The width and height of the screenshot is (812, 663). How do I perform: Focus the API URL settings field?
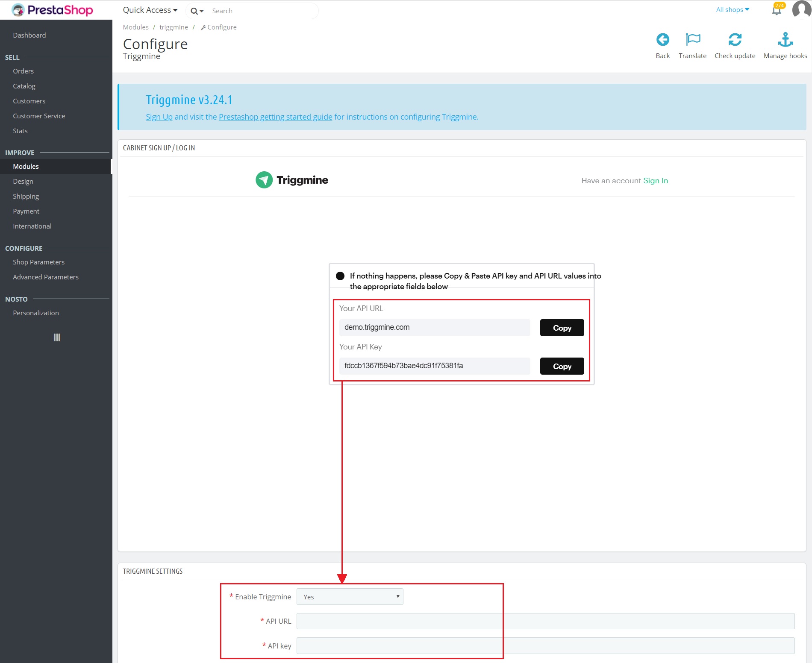(546, 621)
